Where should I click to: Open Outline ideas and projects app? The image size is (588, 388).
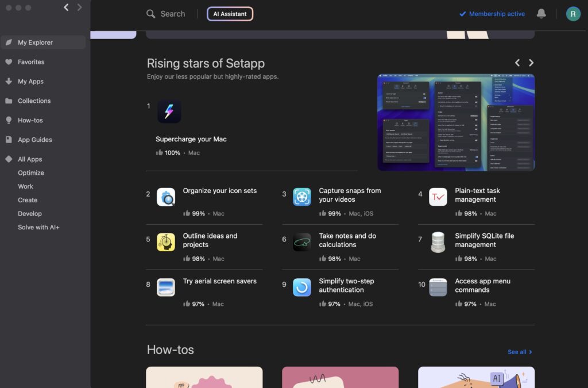[210, 240]
